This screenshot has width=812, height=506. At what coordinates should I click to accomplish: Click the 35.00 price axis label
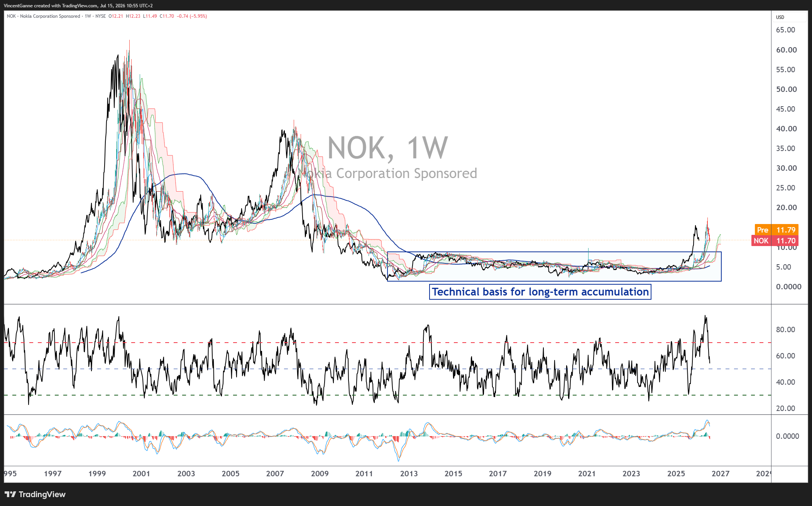coord(786,148)
